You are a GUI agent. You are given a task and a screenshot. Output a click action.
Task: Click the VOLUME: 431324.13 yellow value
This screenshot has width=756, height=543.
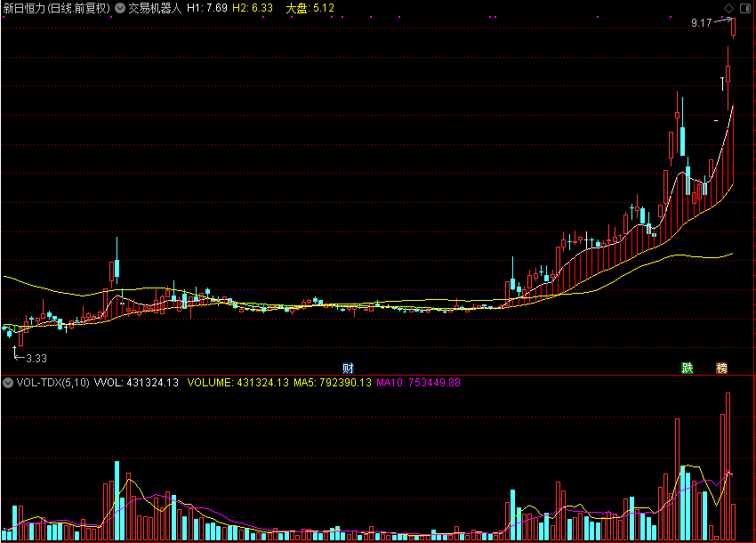click(x=237, y=383)
